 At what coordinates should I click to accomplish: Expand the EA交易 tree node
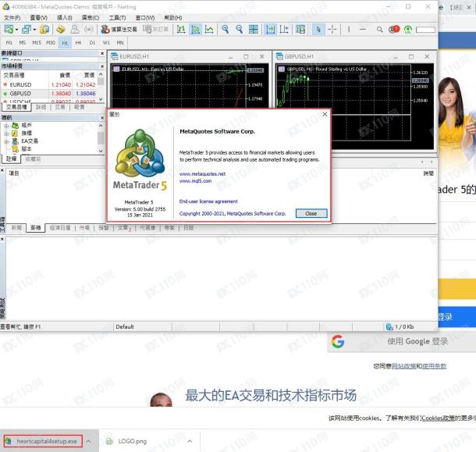pos(6,141)
